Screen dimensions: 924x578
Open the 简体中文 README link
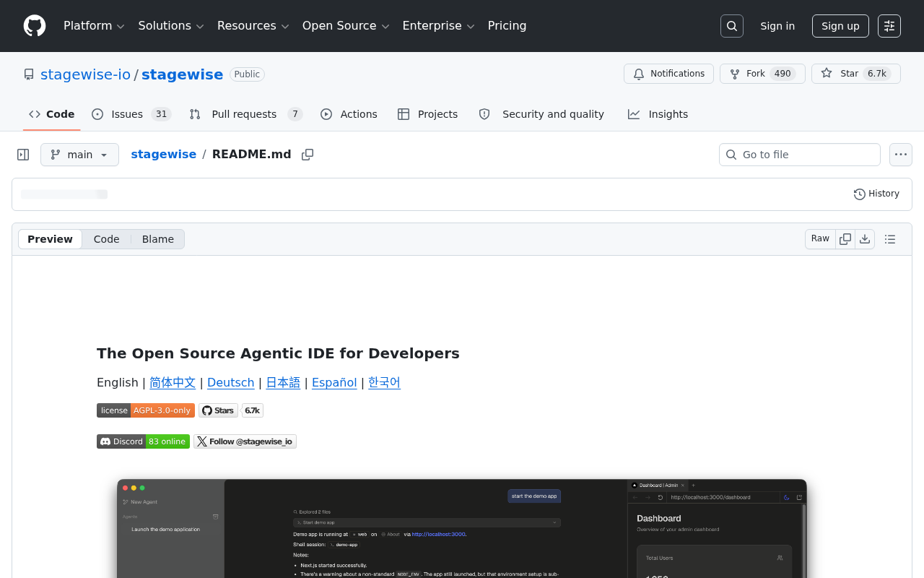(173, 383)
